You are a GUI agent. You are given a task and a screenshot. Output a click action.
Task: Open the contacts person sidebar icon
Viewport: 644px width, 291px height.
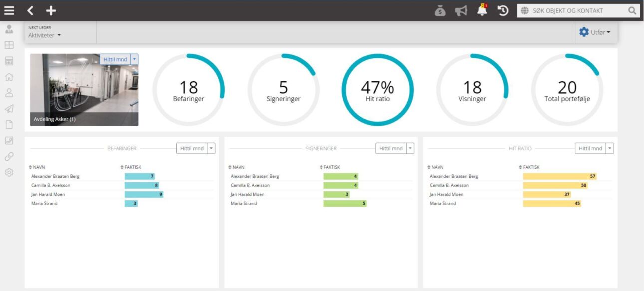pyautogui.click(x=9, y=93)
